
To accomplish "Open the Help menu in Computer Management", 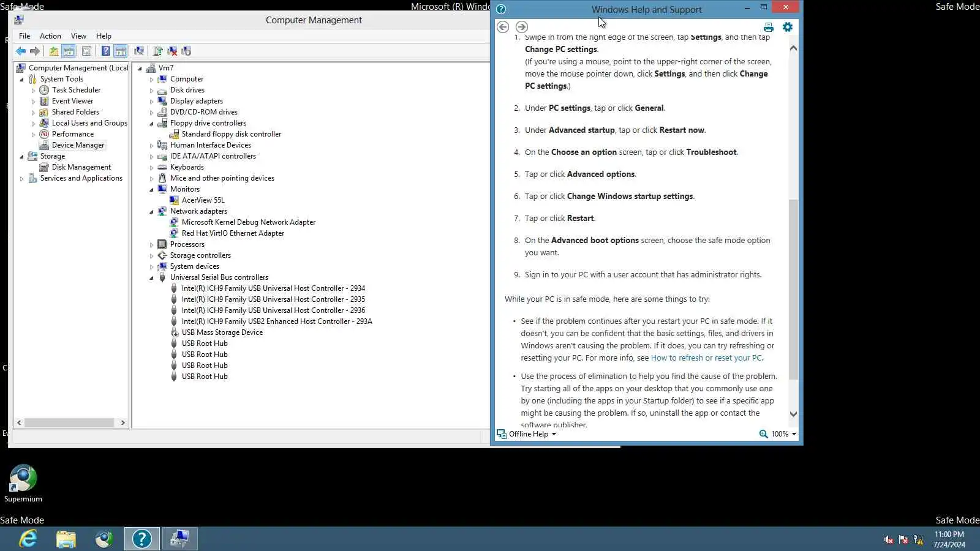I will pos(104,36).
